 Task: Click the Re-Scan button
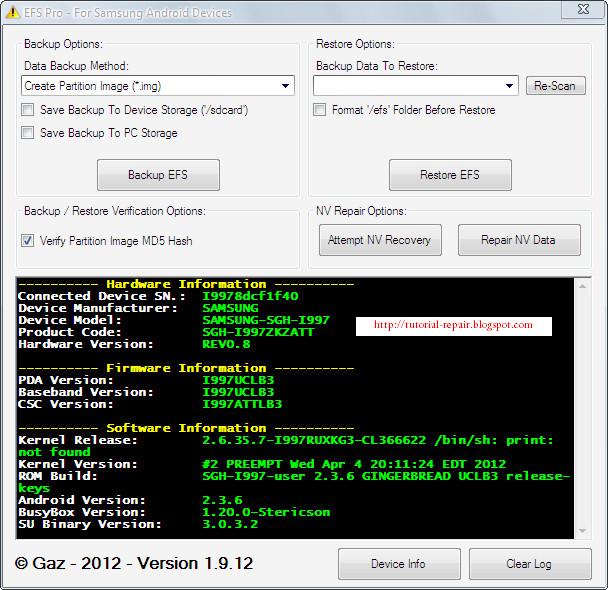(x=556, y=86)
